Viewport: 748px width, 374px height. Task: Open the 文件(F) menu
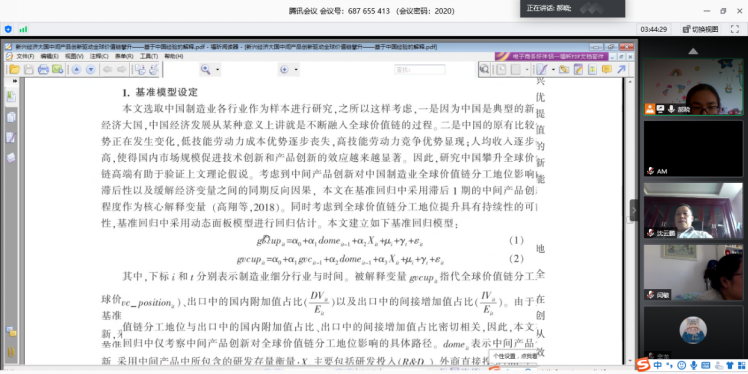[25, 56]
